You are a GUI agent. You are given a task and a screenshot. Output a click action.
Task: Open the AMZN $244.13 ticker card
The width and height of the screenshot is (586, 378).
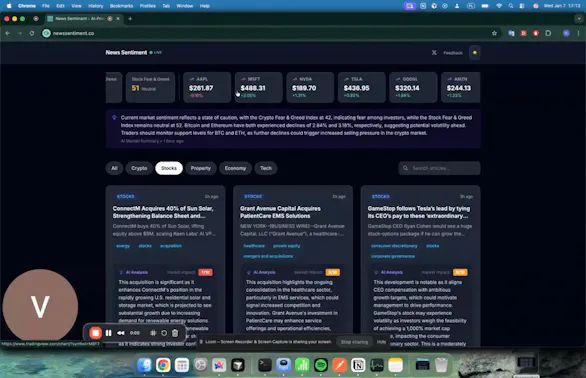(x=461, y=87)
